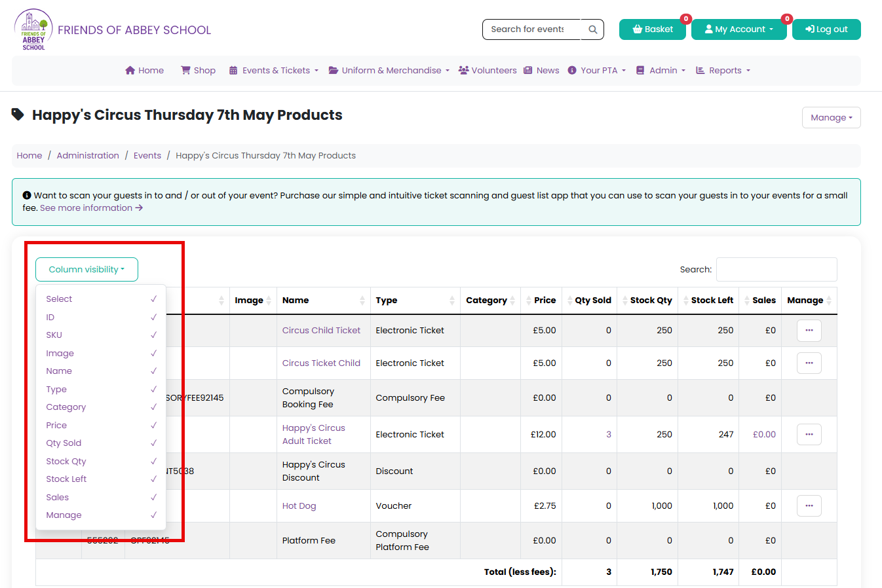Viewport: 882px width, 588px height.
Task: Sort by Category column arrows
Action: (512, 301)
